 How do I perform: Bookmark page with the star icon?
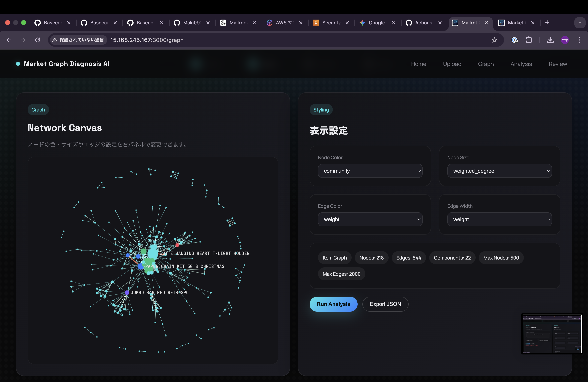click(x=494, y=40)
